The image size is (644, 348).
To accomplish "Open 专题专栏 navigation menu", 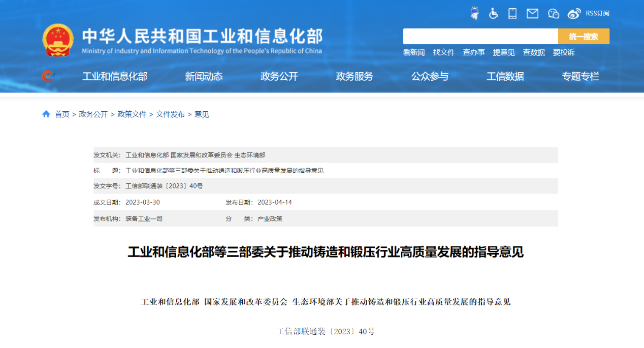I will pos(581,77).
